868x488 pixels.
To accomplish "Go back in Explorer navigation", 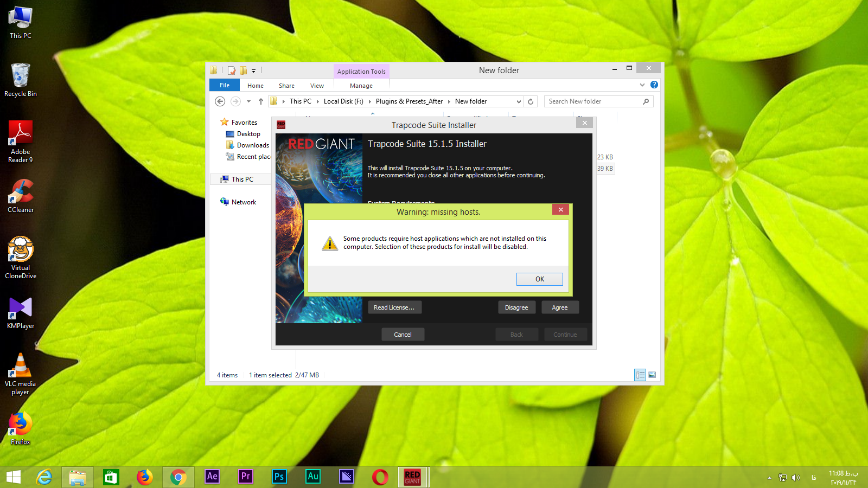I will coord(220,101).
